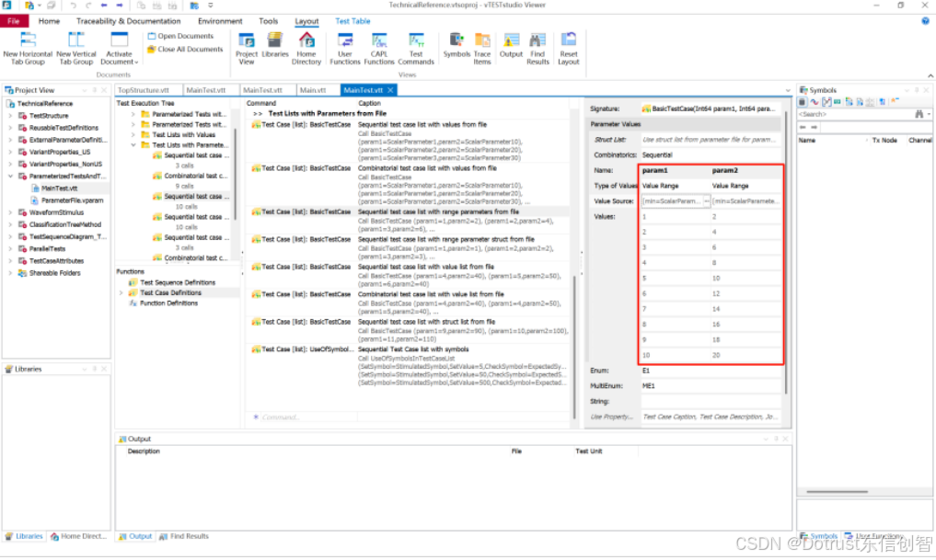The width and height of the screenshot is (936, 560).
Task: Switch to Libraries bottom tab
Action: pyautogui.click(x=25, y=536)
